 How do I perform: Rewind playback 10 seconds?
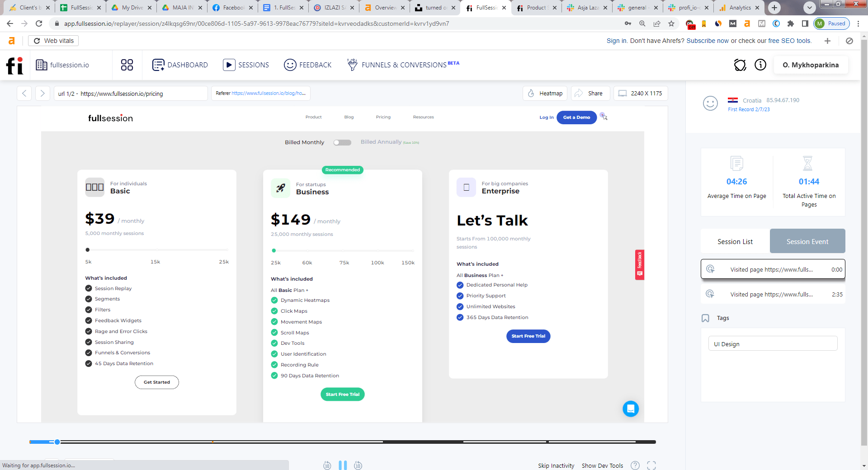coord(327,465)
